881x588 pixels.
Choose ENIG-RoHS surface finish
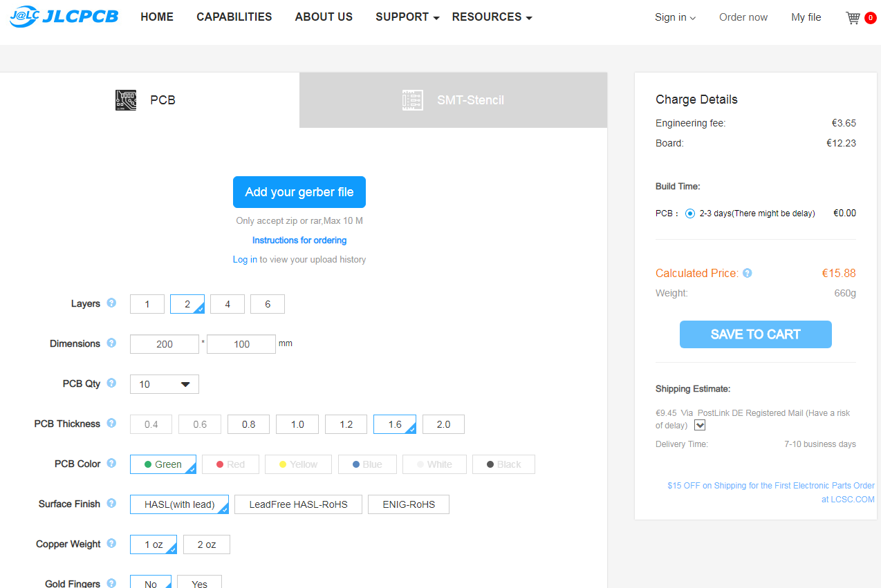pos(409,504)
